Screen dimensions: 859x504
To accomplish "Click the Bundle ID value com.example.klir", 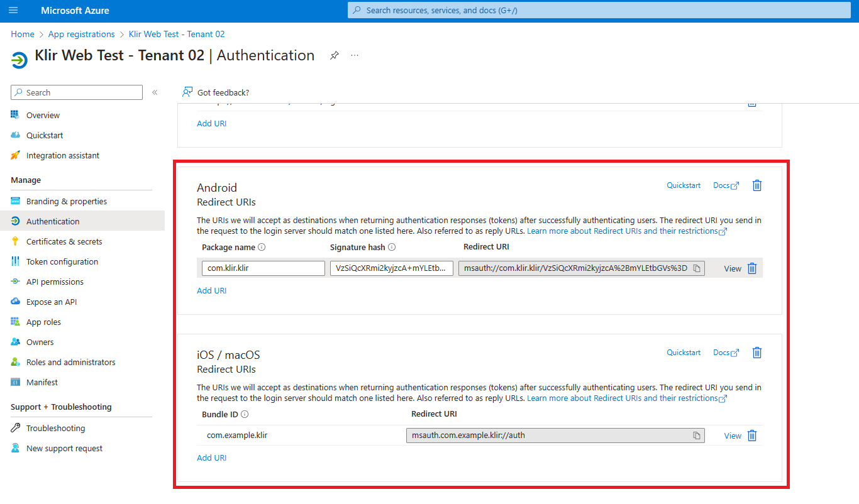I will click(x=237, y=435).
